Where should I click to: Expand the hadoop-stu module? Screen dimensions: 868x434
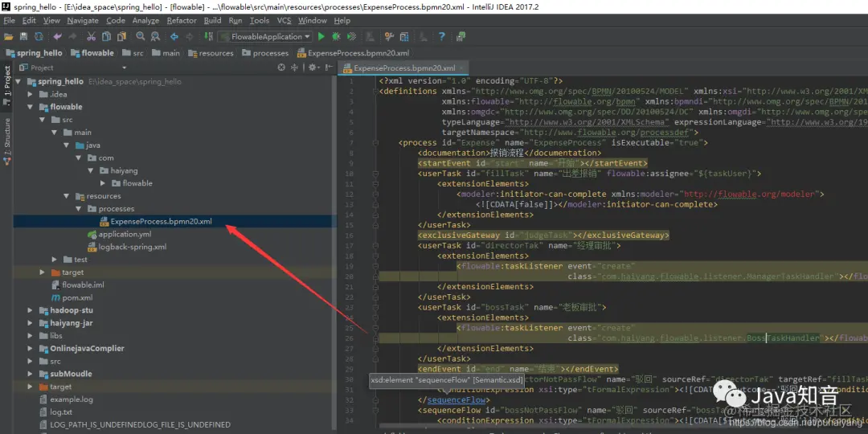[30, 310]
